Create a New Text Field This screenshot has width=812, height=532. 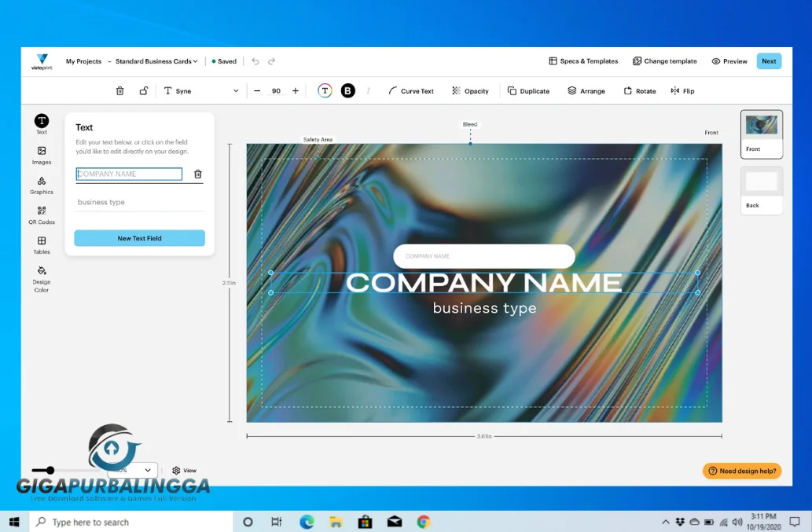(x=139, y=237)
